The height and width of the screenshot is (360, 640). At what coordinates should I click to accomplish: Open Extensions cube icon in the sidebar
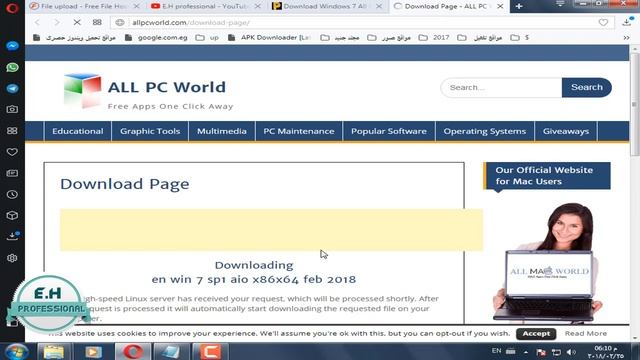click(x=12, y=216)
